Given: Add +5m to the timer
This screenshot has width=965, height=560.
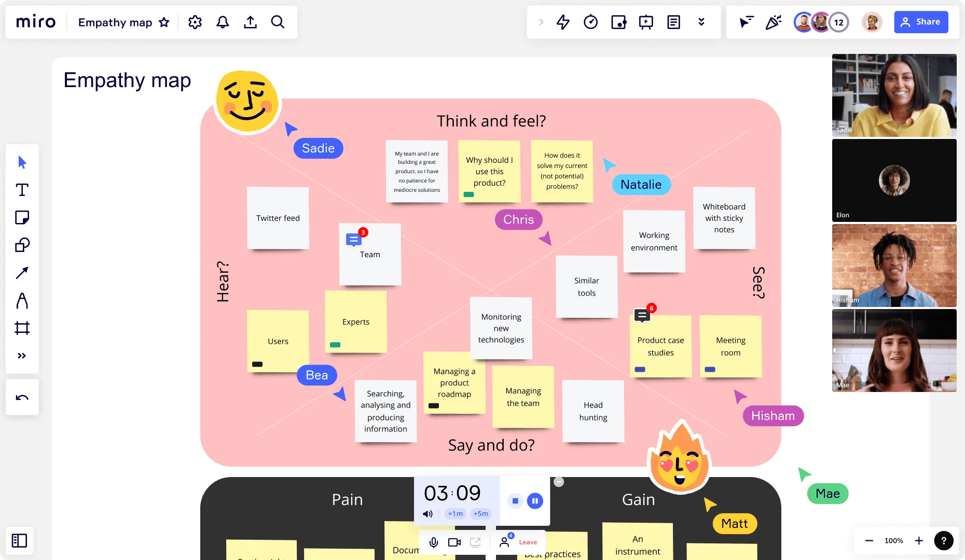Looking at the screenshot, I should click(x=480, y=513).
